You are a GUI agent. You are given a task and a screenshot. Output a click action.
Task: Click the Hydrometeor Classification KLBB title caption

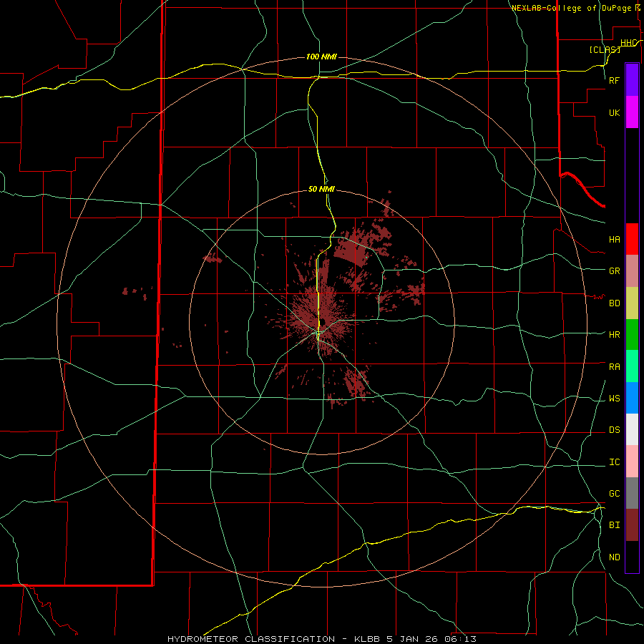tap(321, 639)
